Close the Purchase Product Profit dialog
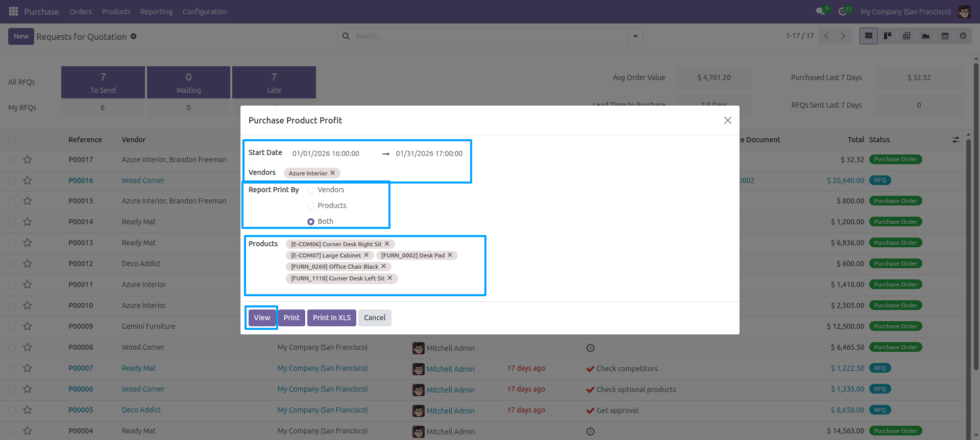Viewport: 980px width, 440px height. (x=728, y=120)
